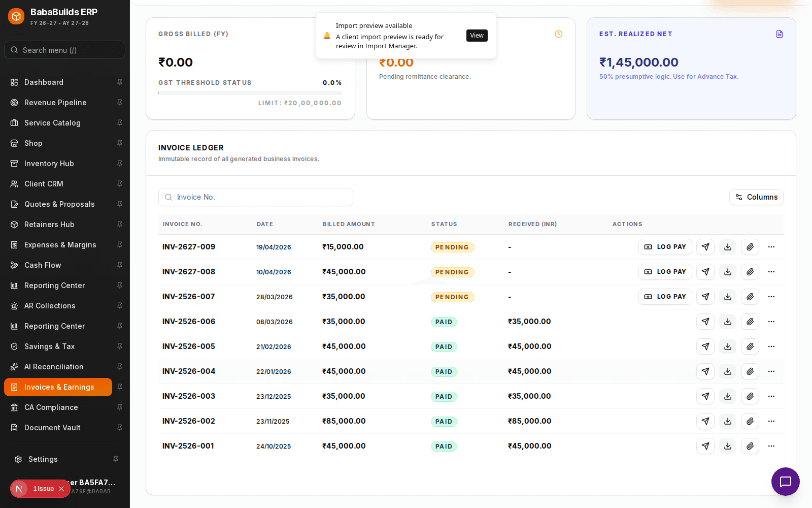Screen dimensions: 812x508
Task: Download invoice INV-2526-004
Action: coord(728,371)
